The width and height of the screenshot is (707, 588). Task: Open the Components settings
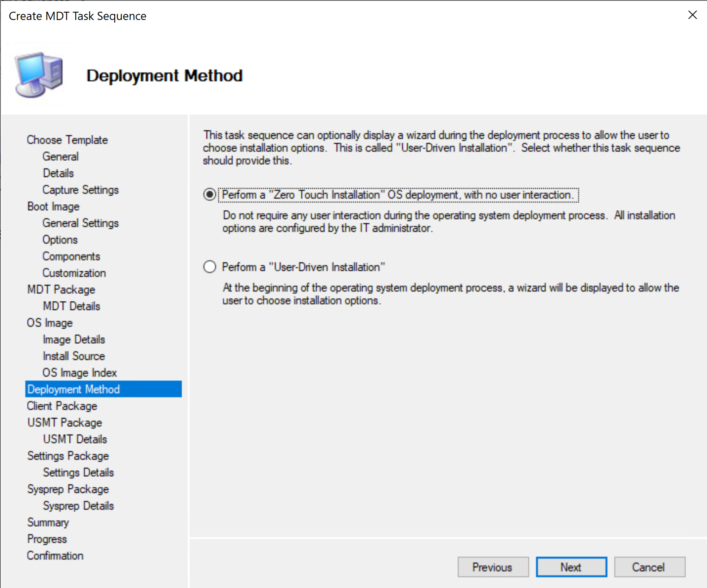pos(71,256)
